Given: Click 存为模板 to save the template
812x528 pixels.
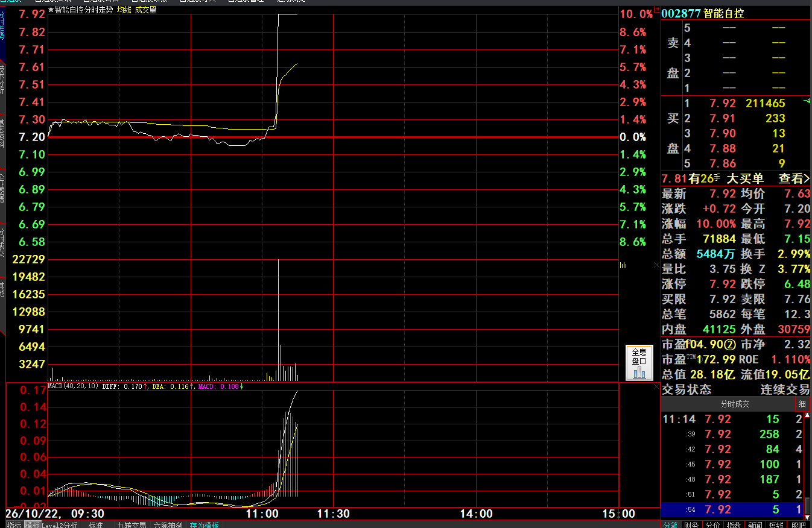Looking at the screenshot, I should pos(204,524).
